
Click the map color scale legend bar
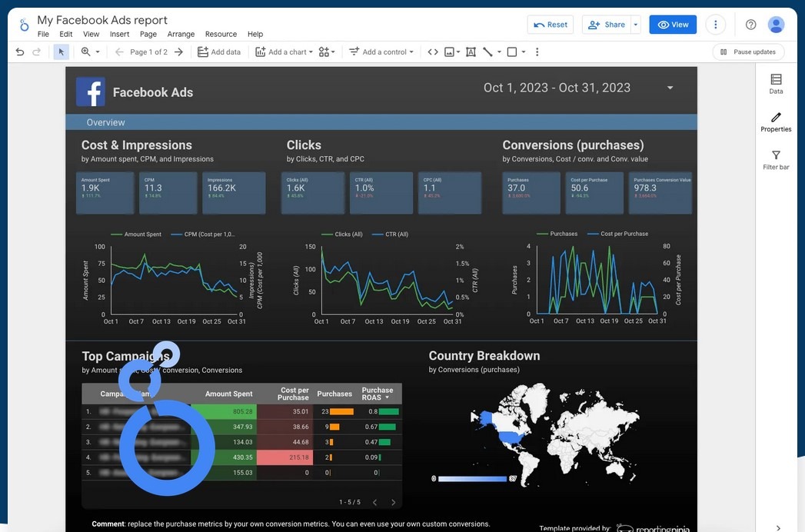point(472,479)
